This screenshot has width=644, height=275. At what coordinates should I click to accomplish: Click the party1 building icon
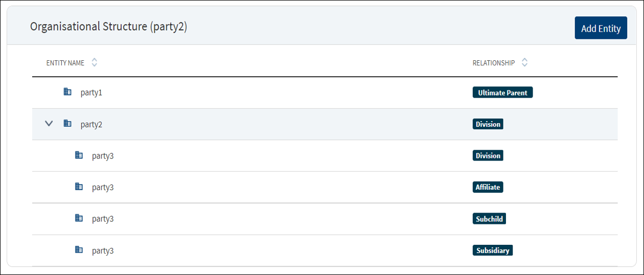67,92
